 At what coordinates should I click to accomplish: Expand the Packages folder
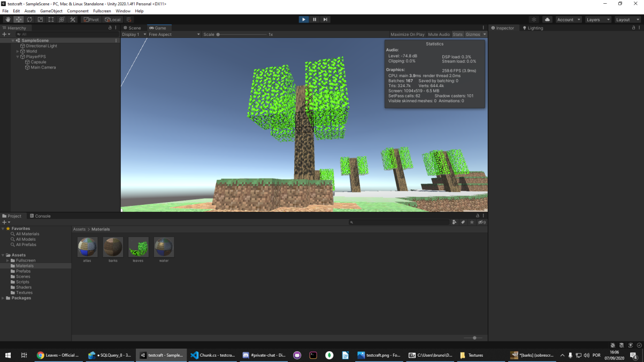[3, 298]
